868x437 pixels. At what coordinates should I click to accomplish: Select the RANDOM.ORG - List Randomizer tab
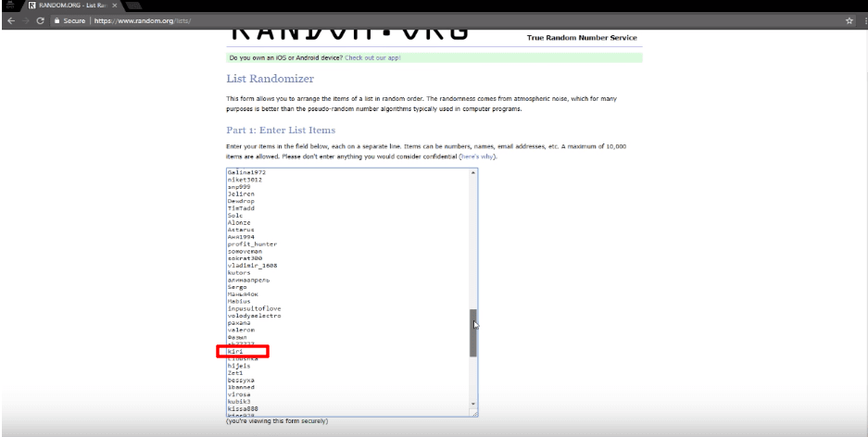(x=69, y=6)
